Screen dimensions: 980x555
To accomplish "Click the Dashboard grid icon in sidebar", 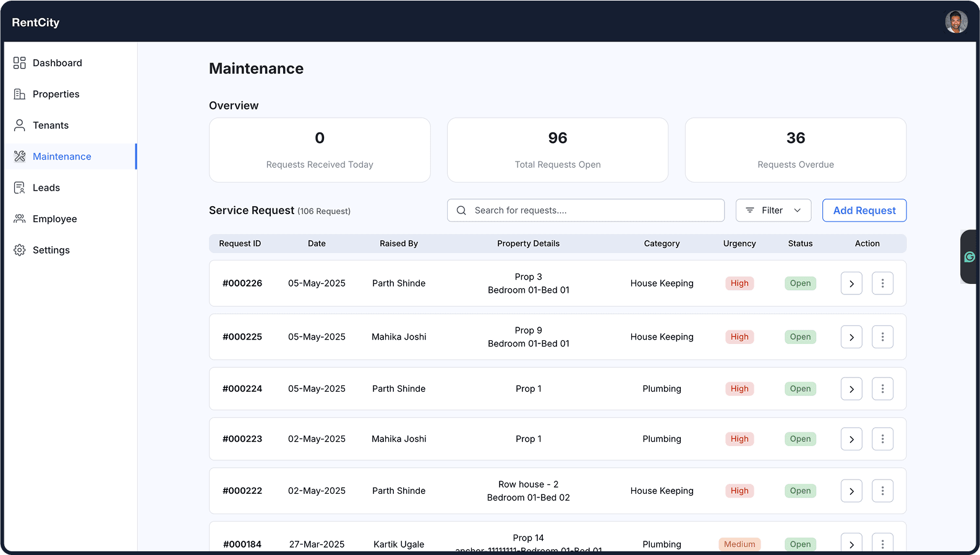I will coord(20,63).
